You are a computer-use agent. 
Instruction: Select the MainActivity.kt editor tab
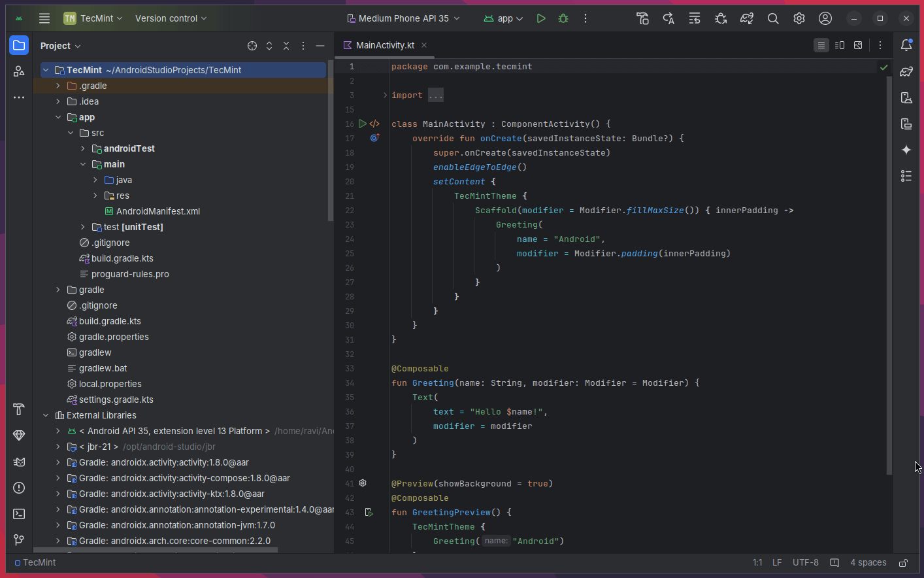384,45
